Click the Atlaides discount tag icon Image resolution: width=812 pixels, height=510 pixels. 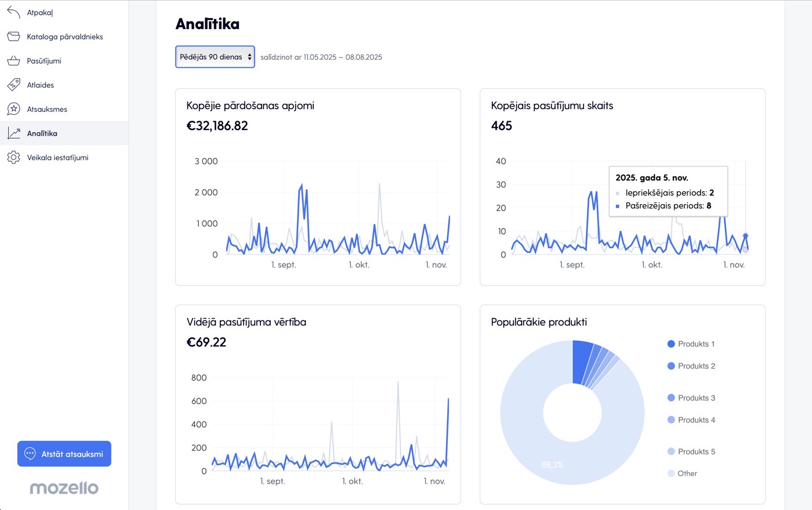pos(13,85)
